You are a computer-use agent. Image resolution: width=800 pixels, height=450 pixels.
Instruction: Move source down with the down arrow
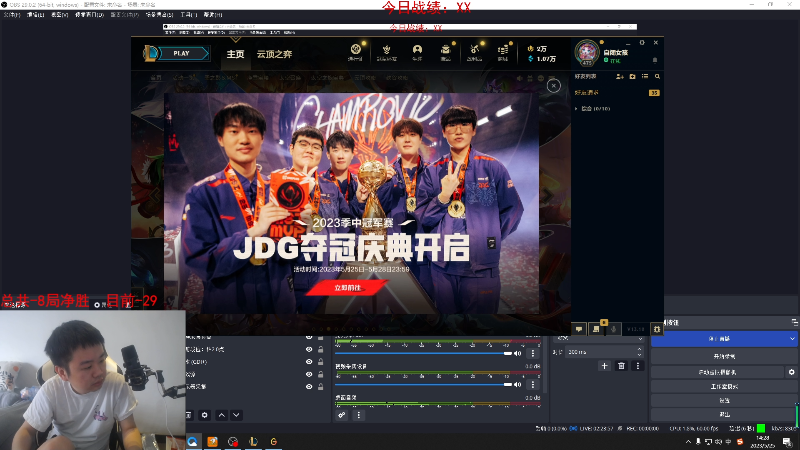(x=236, y=415)
